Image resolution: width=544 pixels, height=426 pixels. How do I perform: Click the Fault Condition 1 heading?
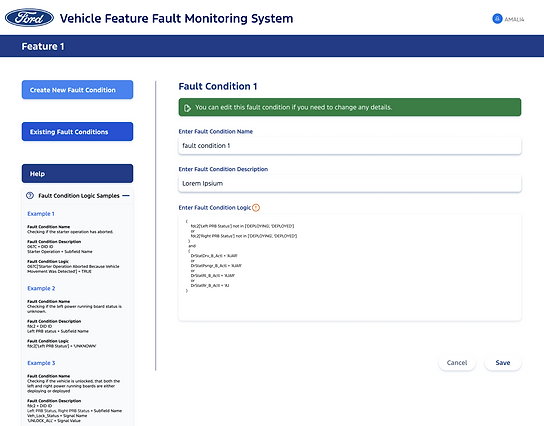[x=218, y=86]
